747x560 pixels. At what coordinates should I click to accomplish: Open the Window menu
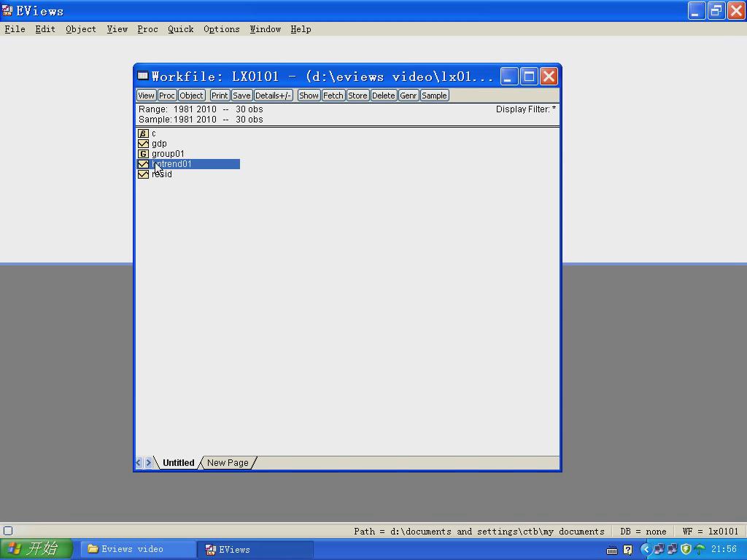(265, 29)
